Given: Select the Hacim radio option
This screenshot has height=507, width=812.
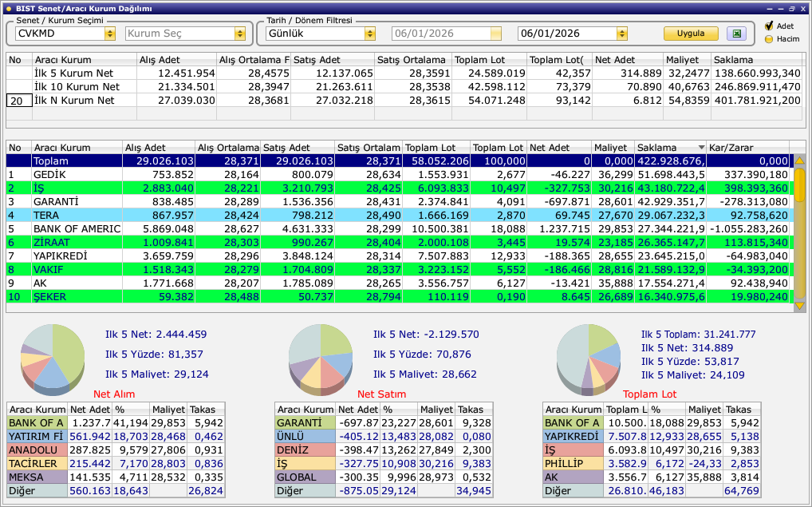Looking at the screenshot, I should [x=769, y=39].
